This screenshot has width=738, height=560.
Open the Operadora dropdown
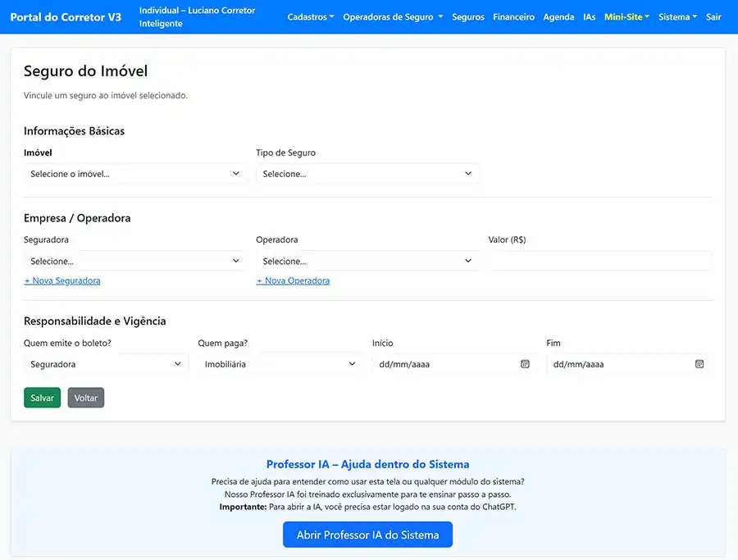pyautogui.click(x=367, y=260)
